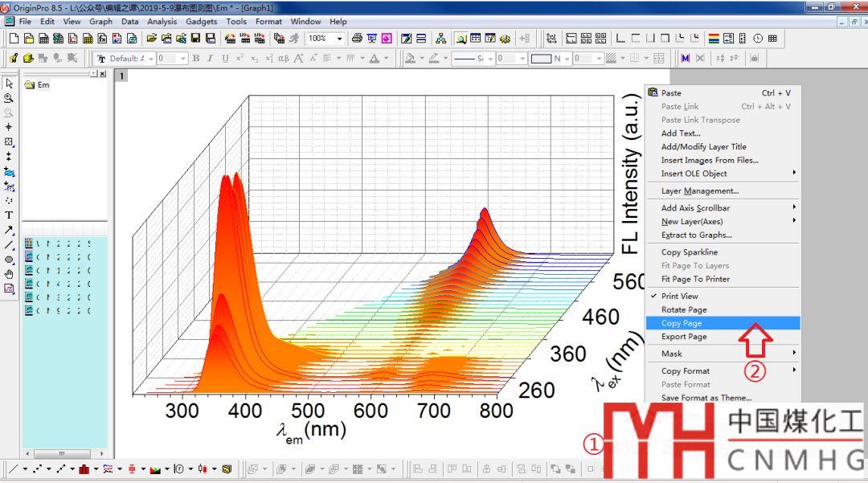Click Layer Management in the context menu
868x483 pixels.
(699, 191)
